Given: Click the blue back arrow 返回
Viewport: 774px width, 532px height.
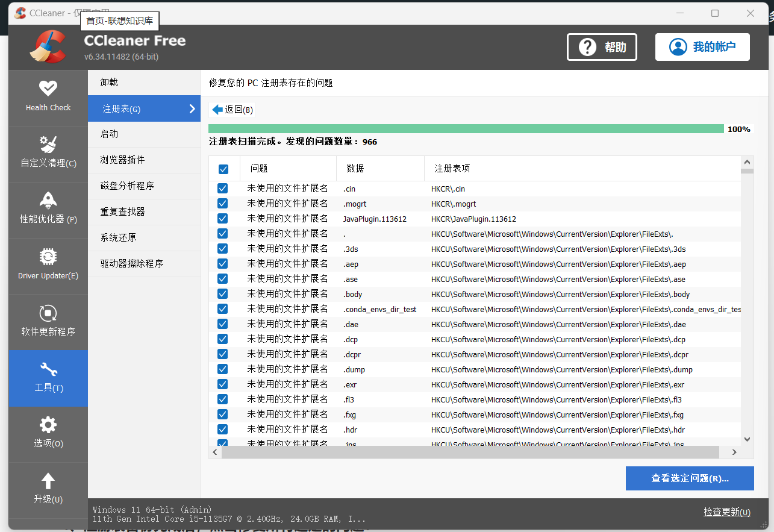Looking at the screenshot, I should (233, 110).
